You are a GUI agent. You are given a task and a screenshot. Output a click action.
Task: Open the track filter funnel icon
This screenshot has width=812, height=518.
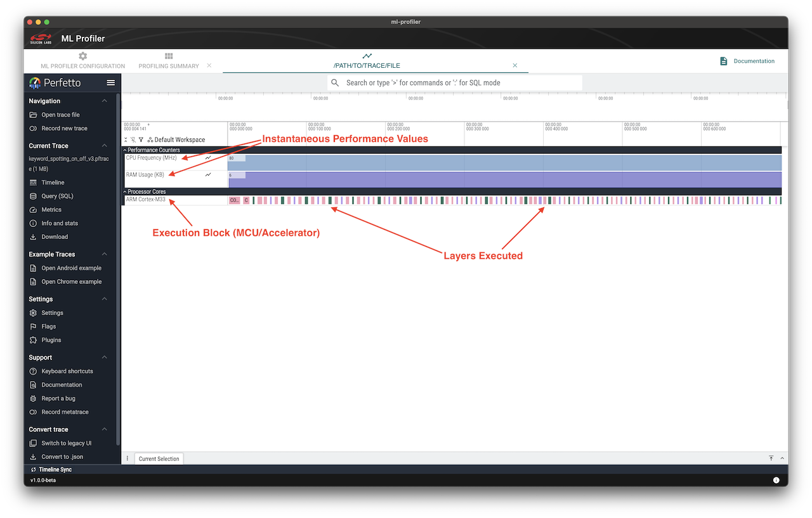[x=141, y=139]
